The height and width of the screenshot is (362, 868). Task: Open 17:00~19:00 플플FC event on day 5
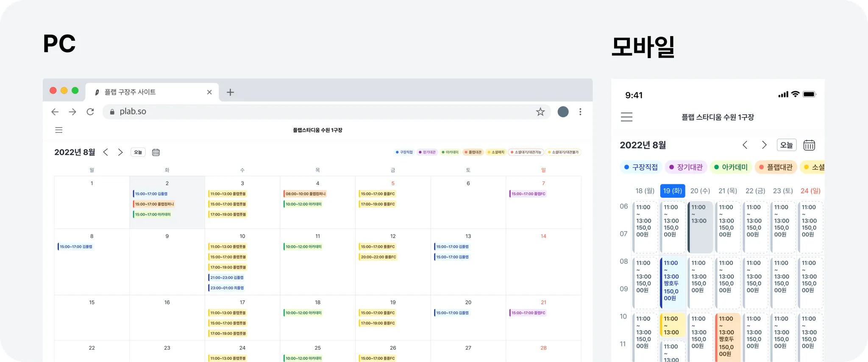tap(377, 204)
